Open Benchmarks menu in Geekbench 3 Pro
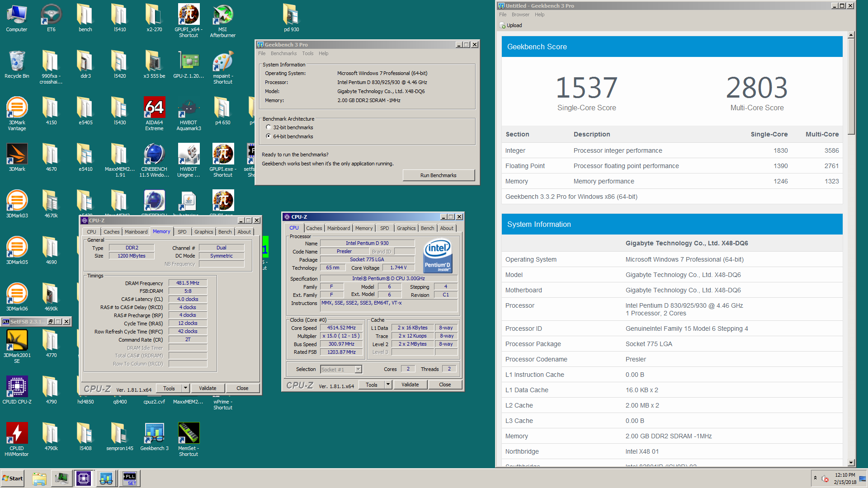This screenshot has width=868, height=488. pos(283,53)
